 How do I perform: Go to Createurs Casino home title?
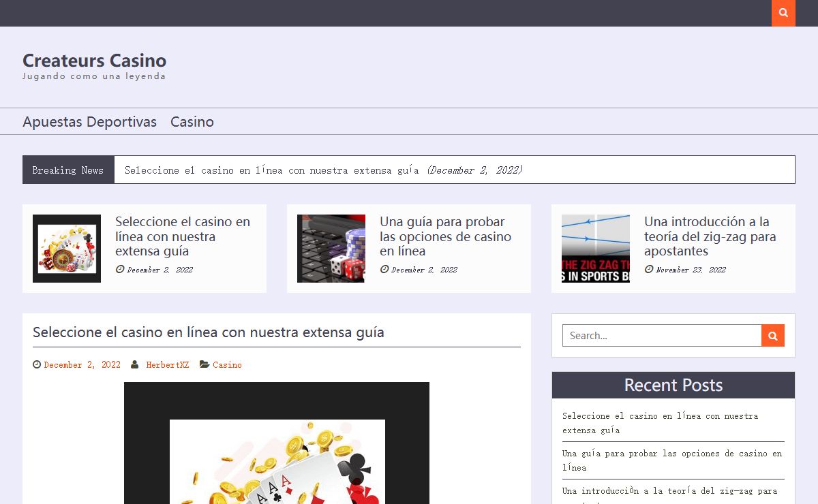coord(94,61)
